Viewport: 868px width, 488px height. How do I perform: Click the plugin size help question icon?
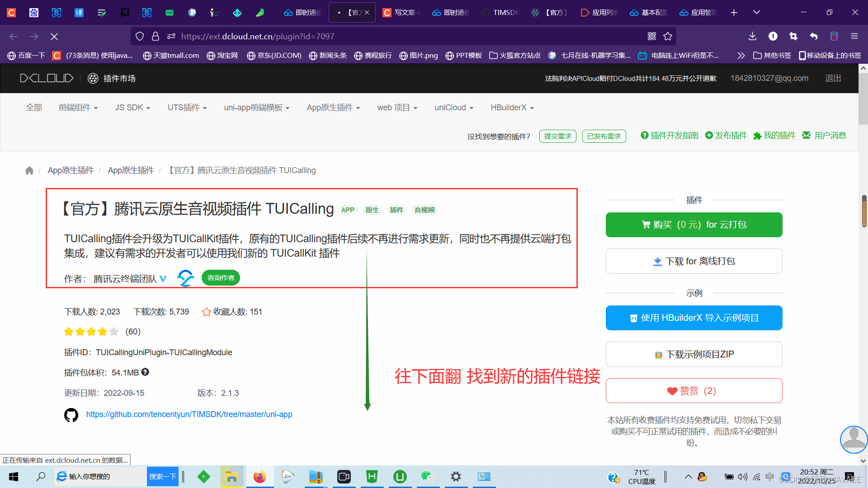(x=145, y=372)
